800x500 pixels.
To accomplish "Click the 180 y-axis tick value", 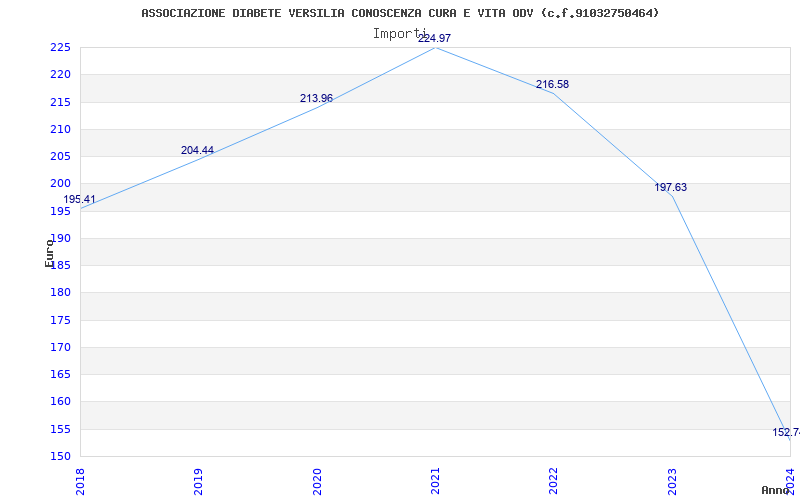I will pos(60,293).
